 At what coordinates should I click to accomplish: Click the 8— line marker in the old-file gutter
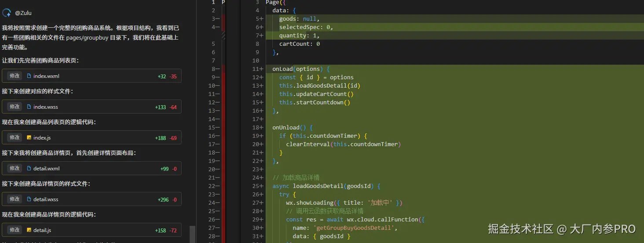215,69
